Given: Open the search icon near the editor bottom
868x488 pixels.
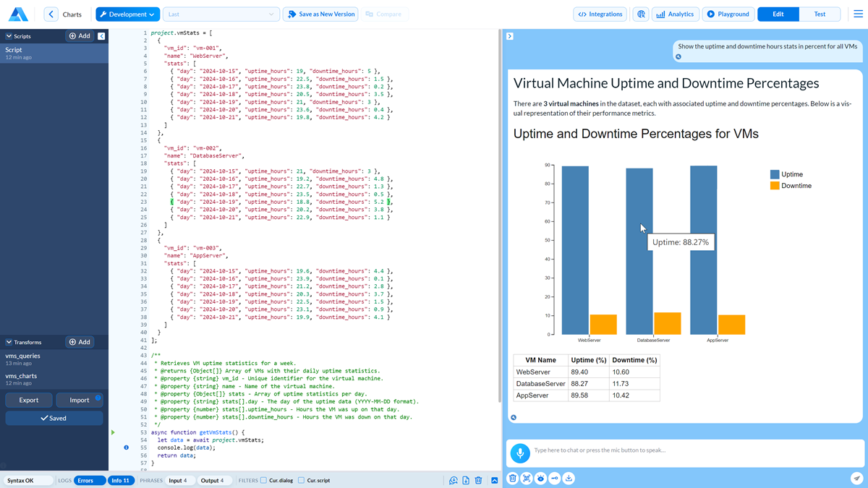Looking at the screenshot, I should coord(454,479).
